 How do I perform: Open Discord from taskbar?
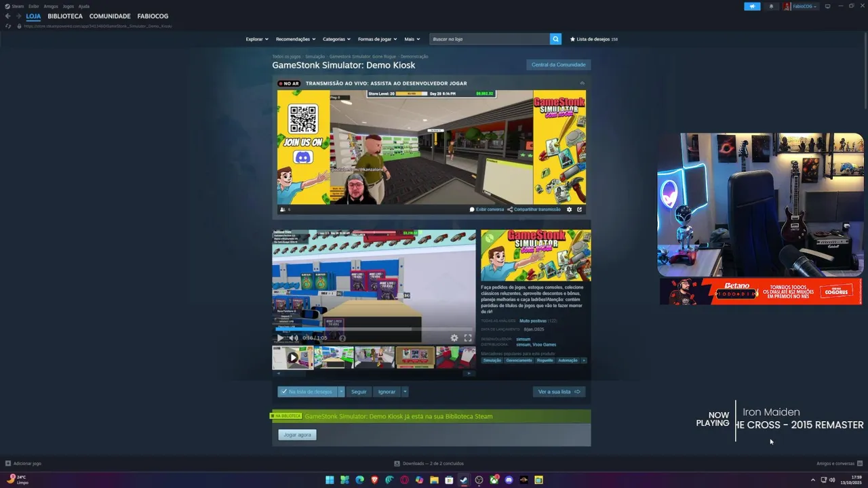tap(509, 480)
